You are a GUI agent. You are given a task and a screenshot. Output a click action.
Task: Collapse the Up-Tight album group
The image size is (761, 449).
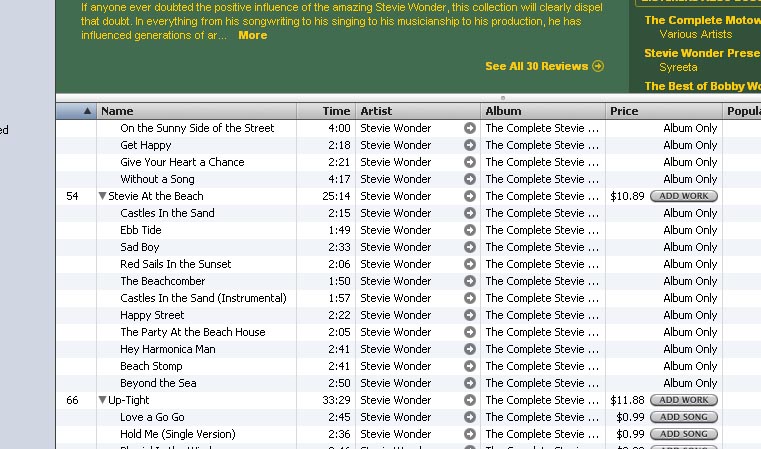(102, 400)
